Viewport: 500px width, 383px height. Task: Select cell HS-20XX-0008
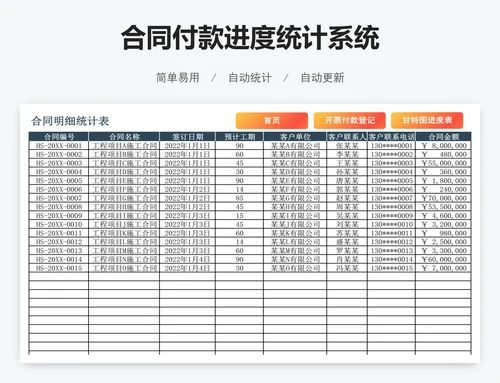(59, 207)
